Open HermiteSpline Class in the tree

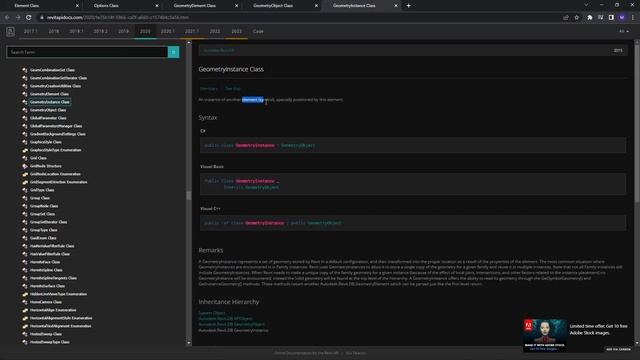[46, 270]
